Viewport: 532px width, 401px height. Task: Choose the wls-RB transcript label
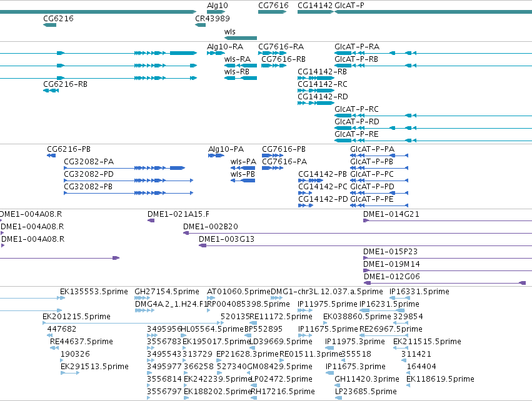click(237, 72)
